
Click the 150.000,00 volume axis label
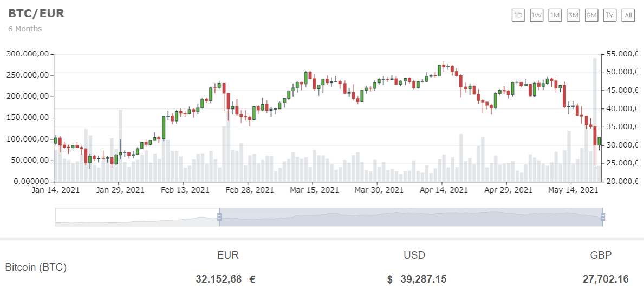pos(29,118)
